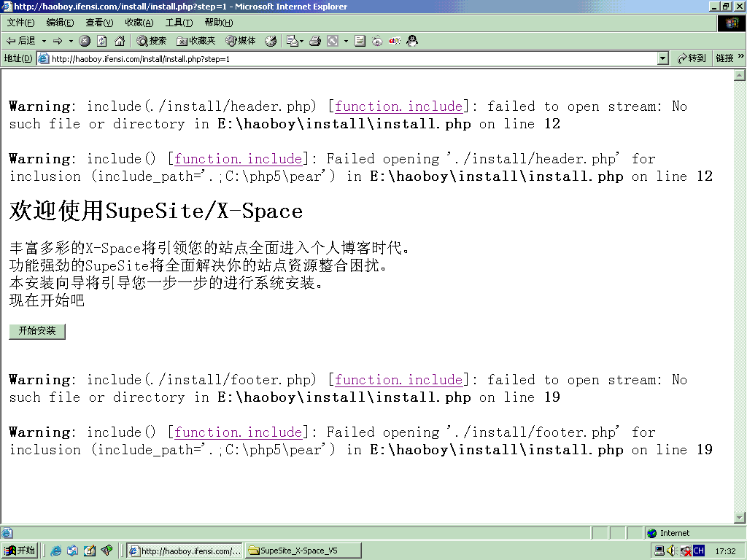Click the scrollbar up arrow

click(x=740, y=75)
